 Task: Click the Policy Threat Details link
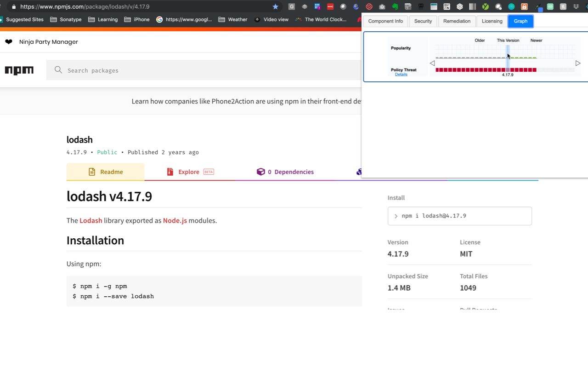(401, 75)
